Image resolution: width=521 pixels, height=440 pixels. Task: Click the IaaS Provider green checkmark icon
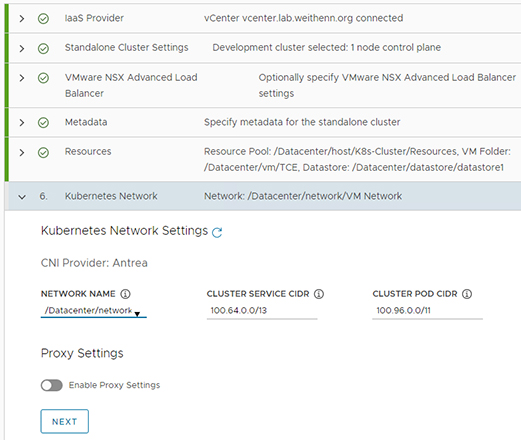(x=43, y=19)
